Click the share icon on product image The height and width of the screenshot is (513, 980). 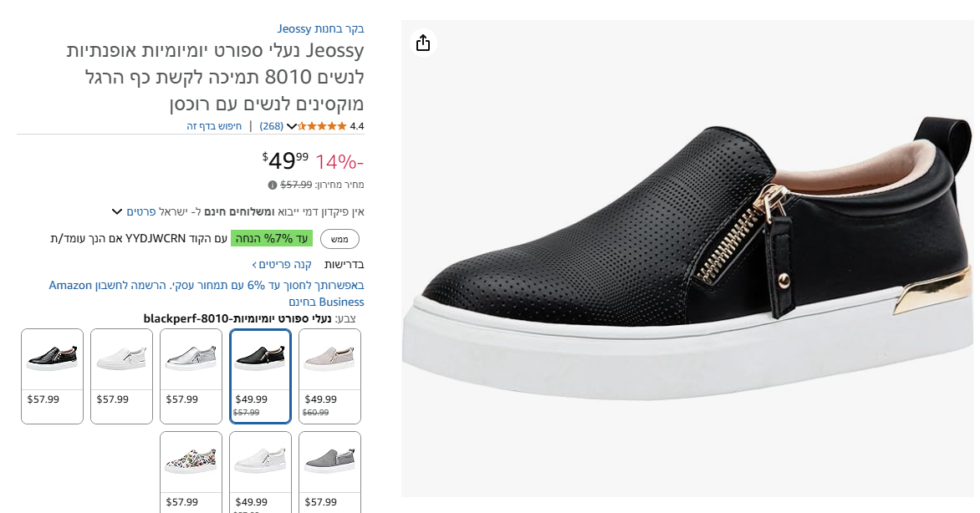pyautogui.click(x=423, y=43)
